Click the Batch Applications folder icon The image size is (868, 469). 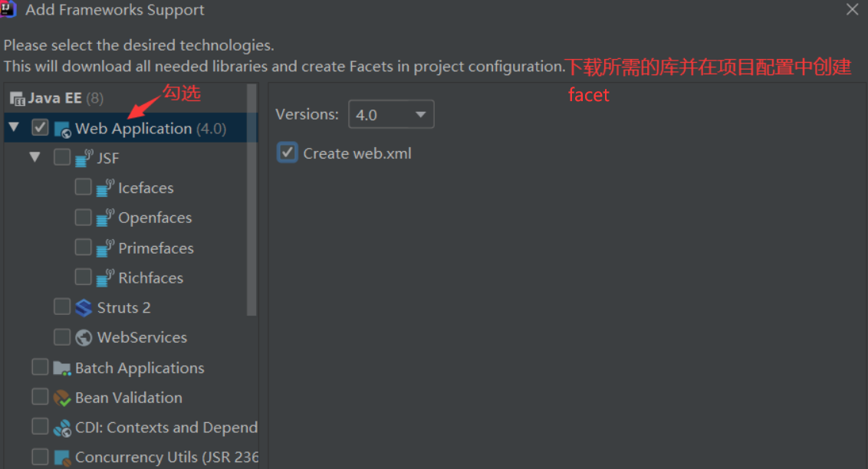(60, 367)
